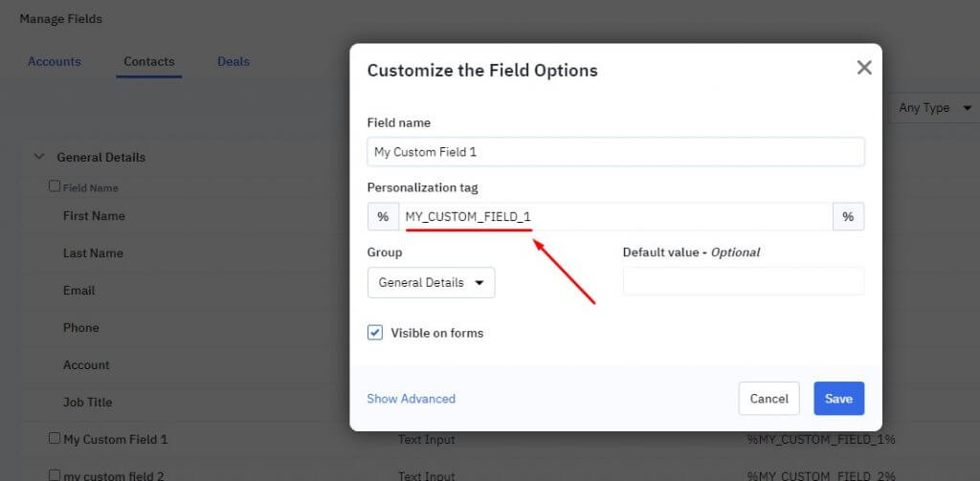
Task: Select all fields via Field Name checkbox
Action: click(x=55, y=187)
